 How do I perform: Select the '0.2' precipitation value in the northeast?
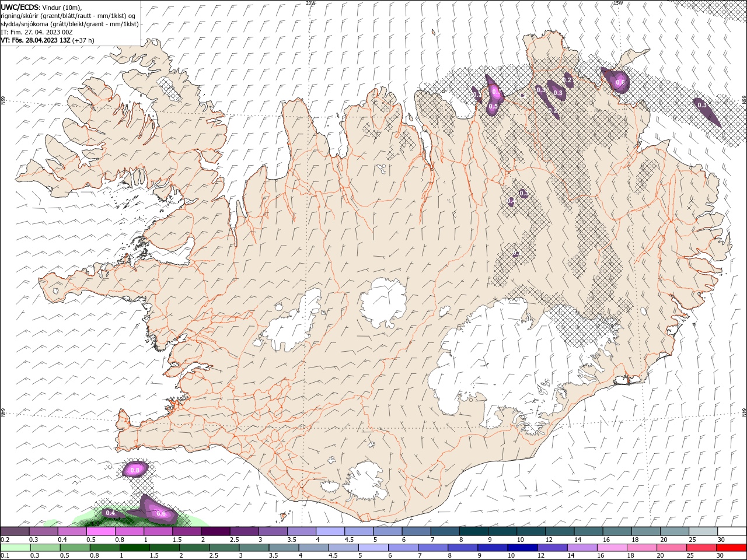[567, 80]
